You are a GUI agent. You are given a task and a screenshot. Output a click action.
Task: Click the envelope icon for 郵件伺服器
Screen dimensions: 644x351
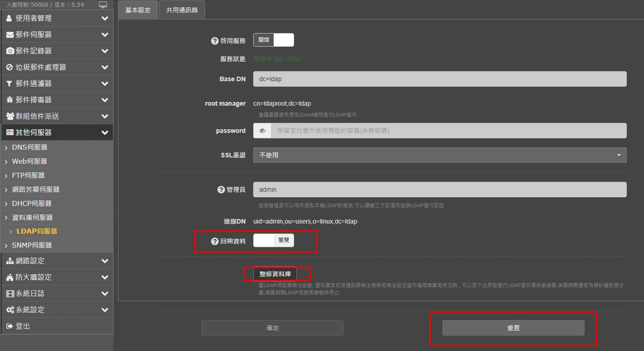pos(10,35)
